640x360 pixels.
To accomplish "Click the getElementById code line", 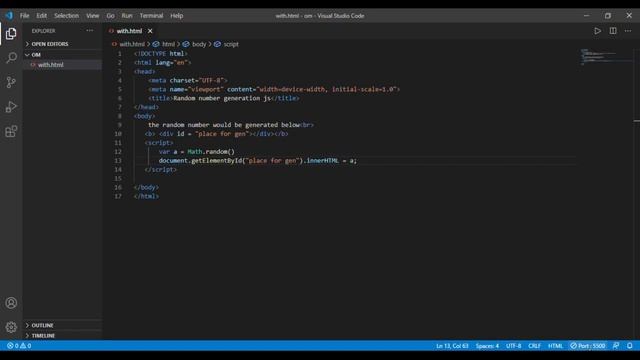I will 258,160.
